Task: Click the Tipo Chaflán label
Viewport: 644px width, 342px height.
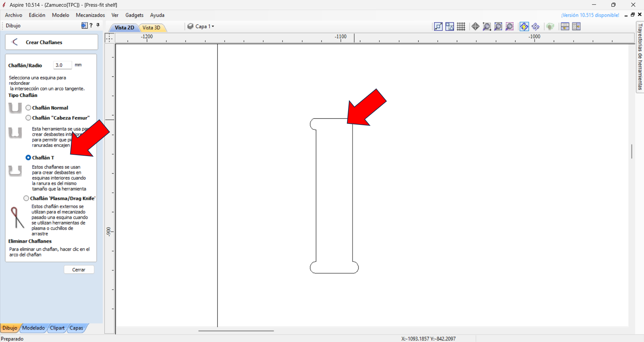Action: click(23, 95)
